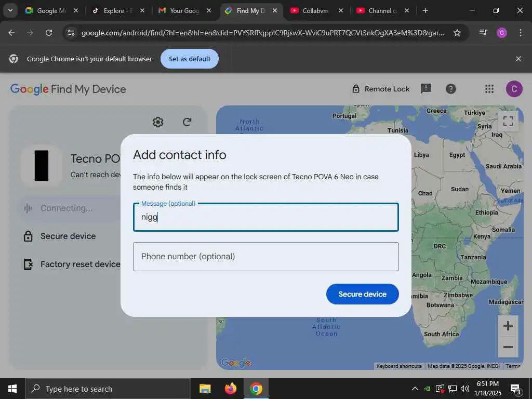Bookmark this page with the star
The image size is (532, 399).
click(457, 33)
